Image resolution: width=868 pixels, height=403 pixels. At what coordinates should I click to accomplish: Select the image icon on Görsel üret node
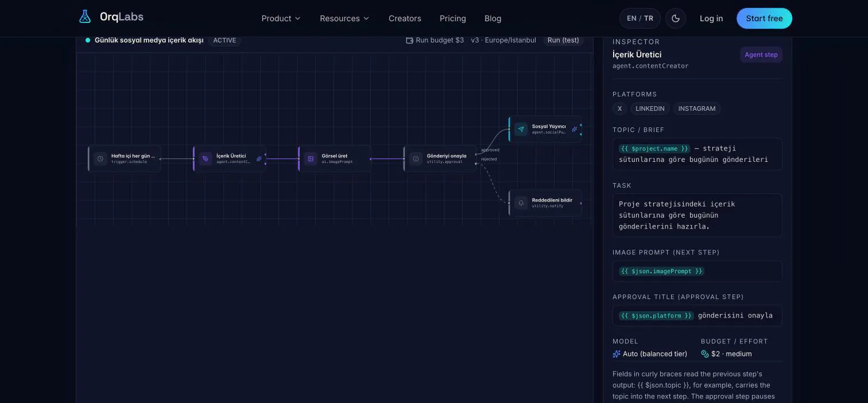[311, 158]
